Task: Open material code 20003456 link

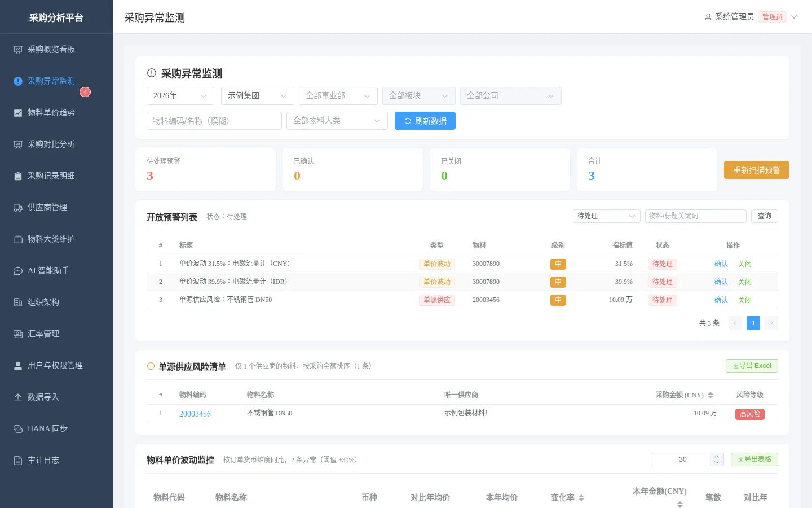Action: tap(195, 414)
